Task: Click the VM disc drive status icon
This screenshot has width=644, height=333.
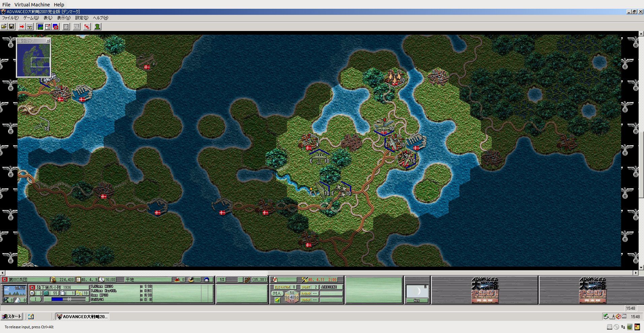Action: click(x=616, y=327)
